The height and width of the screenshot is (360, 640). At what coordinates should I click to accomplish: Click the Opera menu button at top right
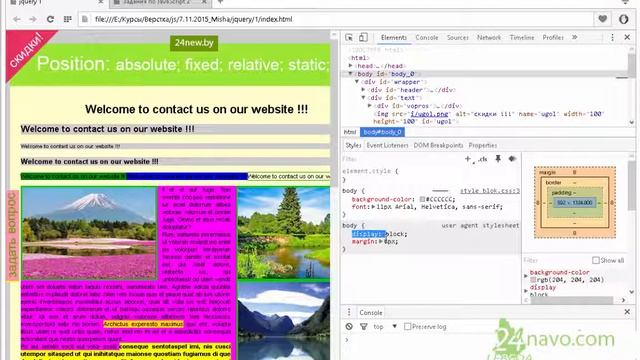coord(623,19)
